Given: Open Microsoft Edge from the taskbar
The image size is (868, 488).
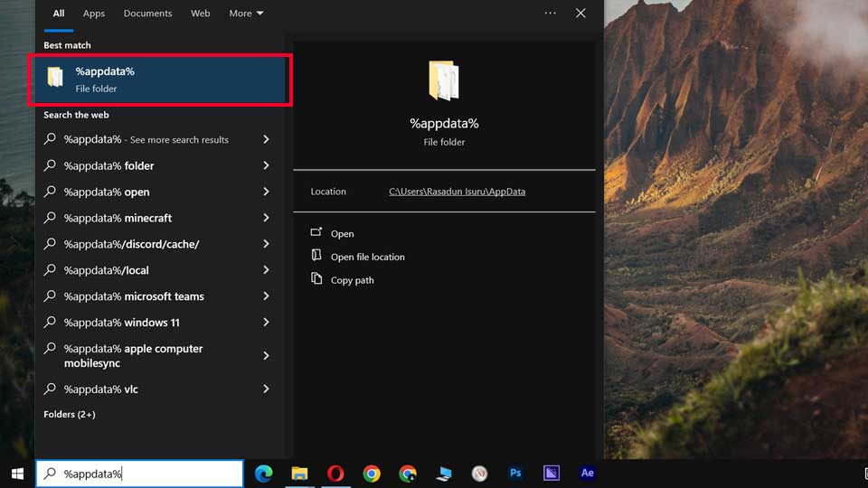Looking at the screenshot, I should point(263,474).
